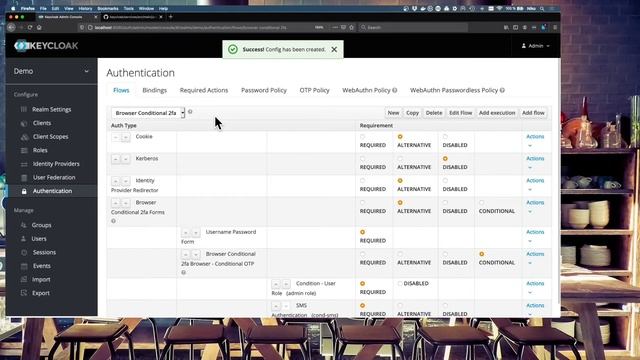Set Cookie to REQUIRED
Image resolution: width=640 pixels, height=360 pixels.
click(362, 137)
